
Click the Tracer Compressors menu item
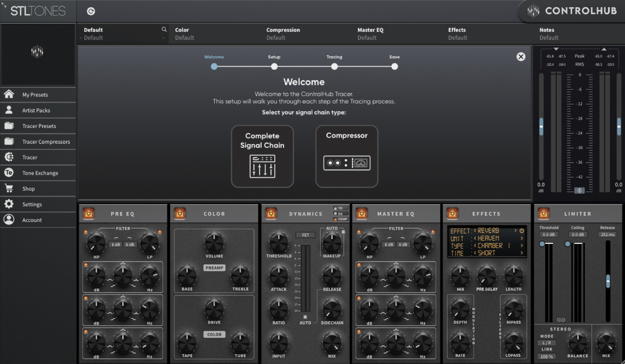(38, 141)
